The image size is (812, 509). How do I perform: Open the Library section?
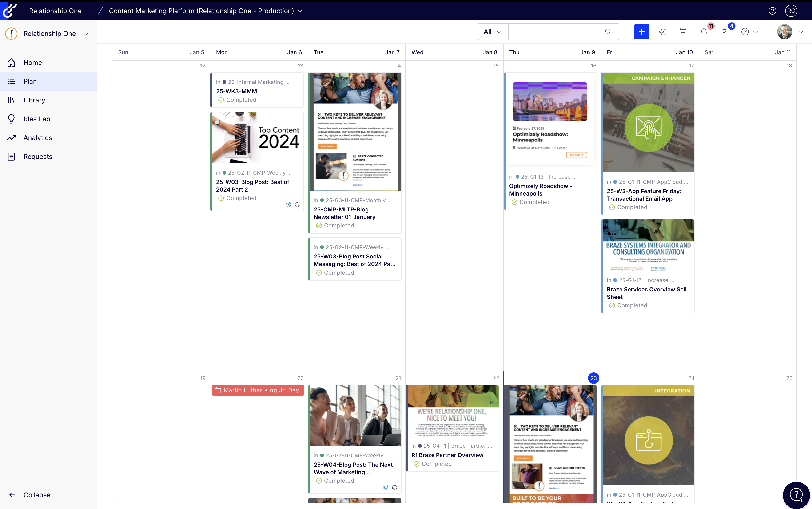34,100
